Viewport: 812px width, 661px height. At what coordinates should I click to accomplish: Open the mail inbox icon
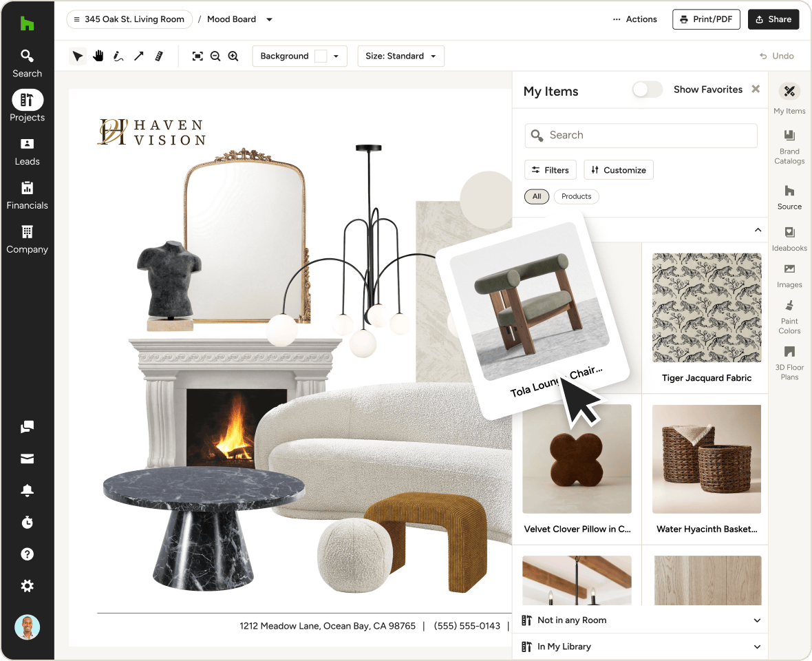coord(27,459)
